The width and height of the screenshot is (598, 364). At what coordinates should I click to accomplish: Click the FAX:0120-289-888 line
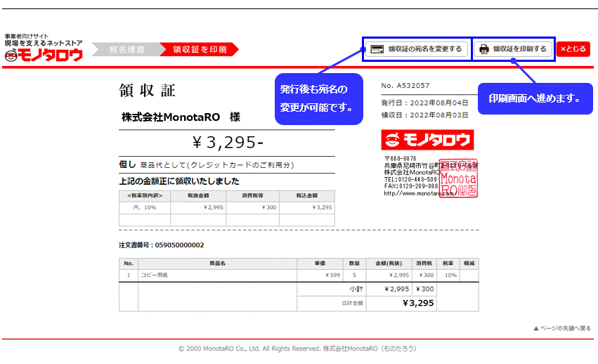click(411, 186)
